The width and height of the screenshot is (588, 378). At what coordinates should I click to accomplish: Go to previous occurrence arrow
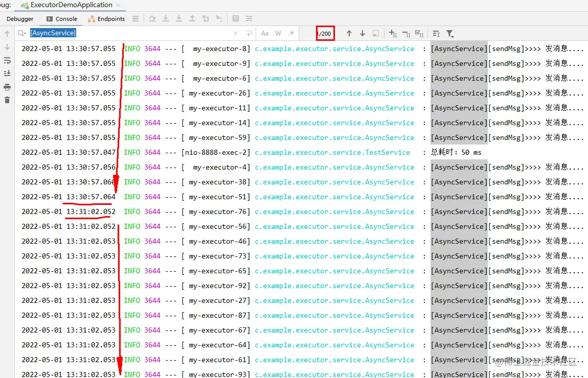point(349,33)
